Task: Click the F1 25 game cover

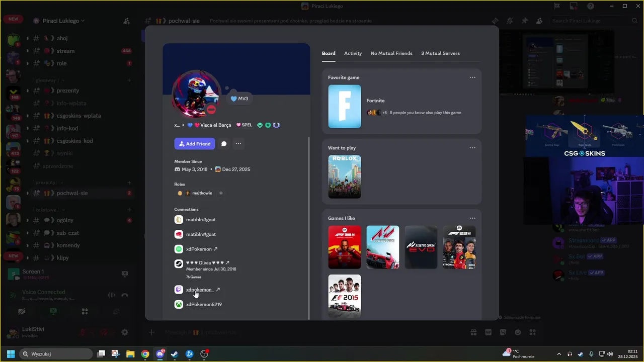Action: 345,247
